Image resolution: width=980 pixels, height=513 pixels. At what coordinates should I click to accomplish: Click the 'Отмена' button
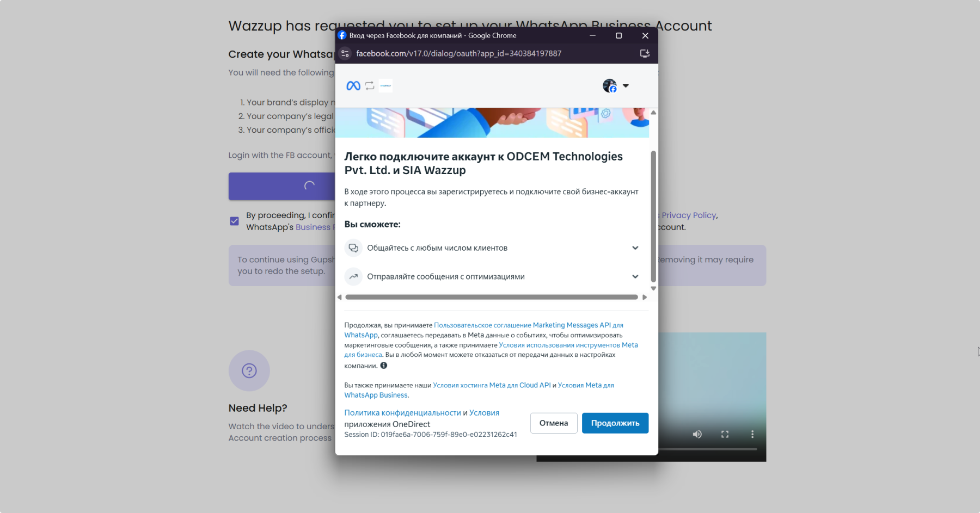pyautogui.click(x=554, y=423)
